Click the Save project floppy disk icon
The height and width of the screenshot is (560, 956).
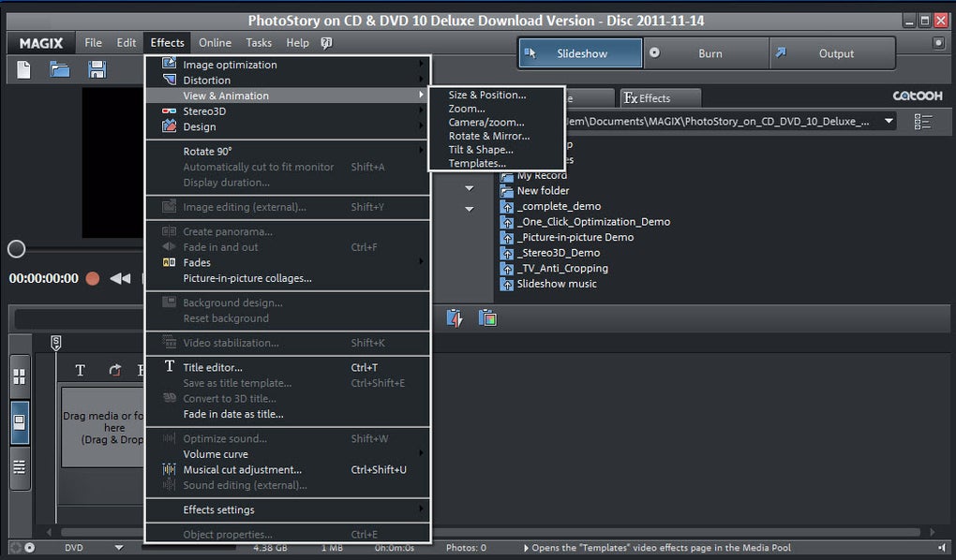click(97, 69)
